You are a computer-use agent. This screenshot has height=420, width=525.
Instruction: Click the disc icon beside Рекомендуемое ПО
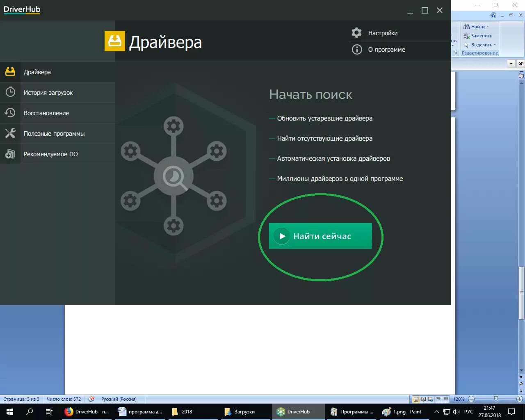click(10, 154)
